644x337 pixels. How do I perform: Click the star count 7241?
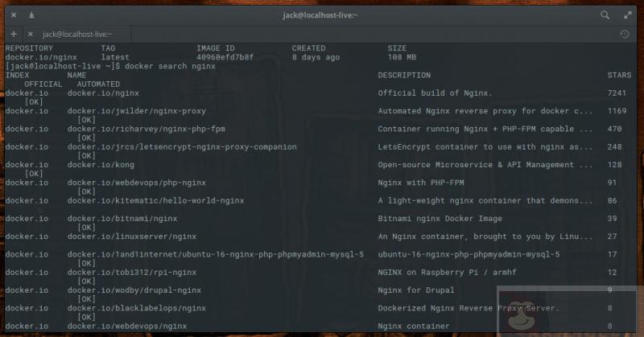[x=617, y=93]
